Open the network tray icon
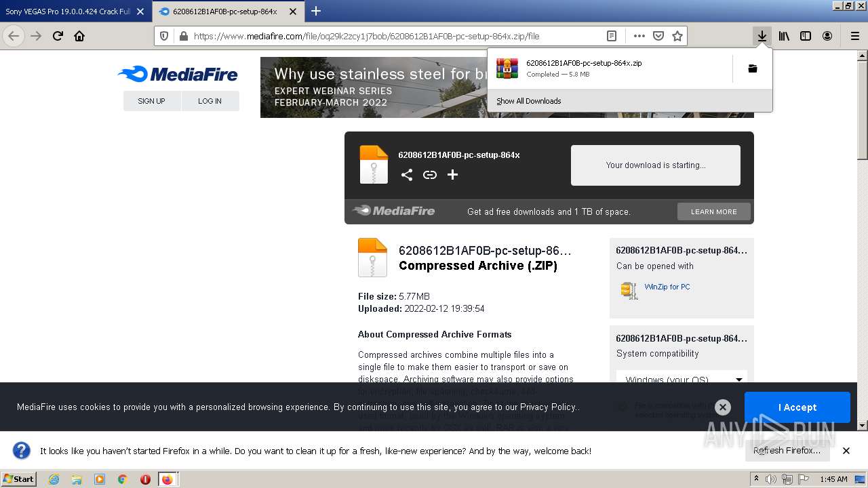Image resolution: width=868 pixels, height=488 pixels. click(x=787, y=479)
